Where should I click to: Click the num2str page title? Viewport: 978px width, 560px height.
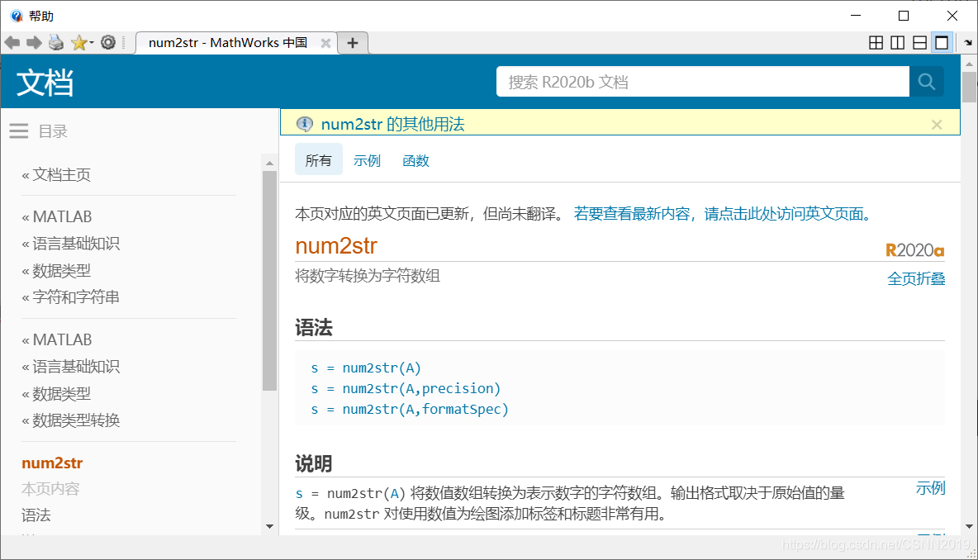pyautogui.click(x=336, y=245)
